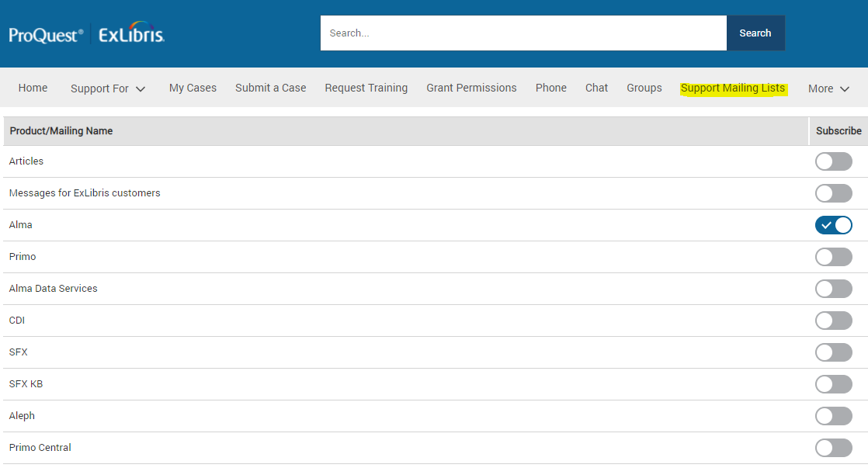Enable the SFX KB subscription toggle
Screen dimensions: 868x468
(833, 384)
